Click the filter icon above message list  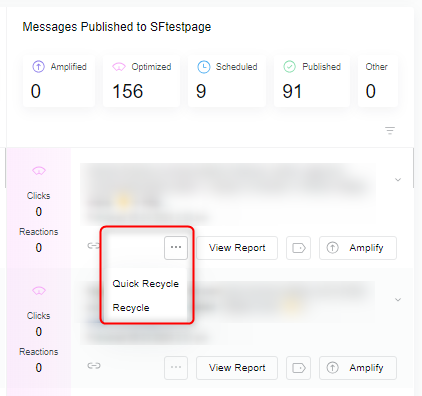pyautogui.click(x=390, y=130)
